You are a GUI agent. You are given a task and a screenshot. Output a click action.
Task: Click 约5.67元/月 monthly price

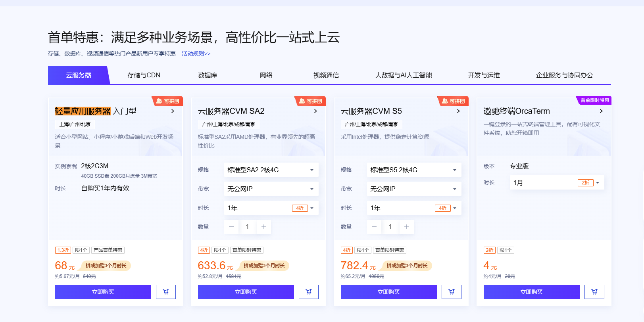pyautogui.click(x=67, y=276)
